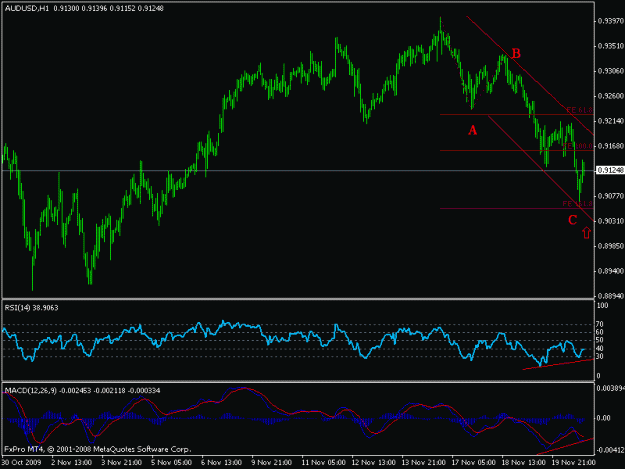The height and width of the screenshot is (469, 625).
Task: Click the 0.90770 price axis label
Action: (611, 196)
